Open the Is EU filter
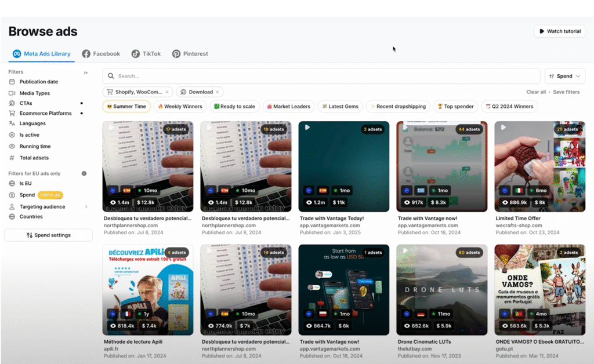The height and width of the screenshot is (364, 594). pos(26,184)
